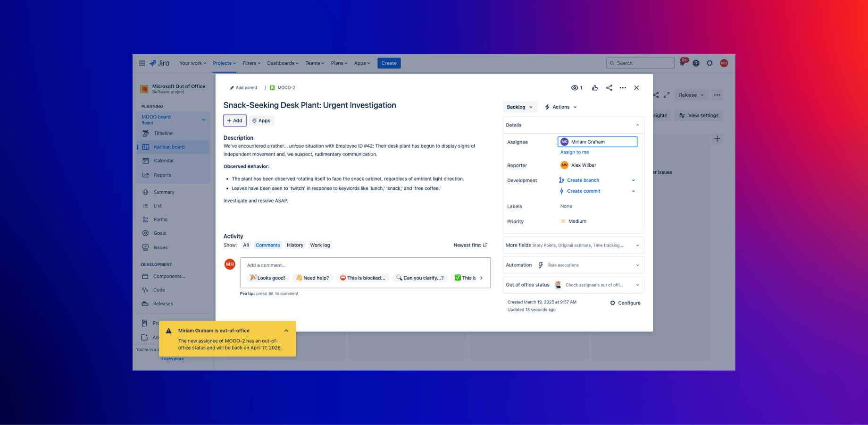Image resolution: width=868 pixels, height=425 pixels.
Task: Insert the Looks good! quick comment
Action: [267, 278]
